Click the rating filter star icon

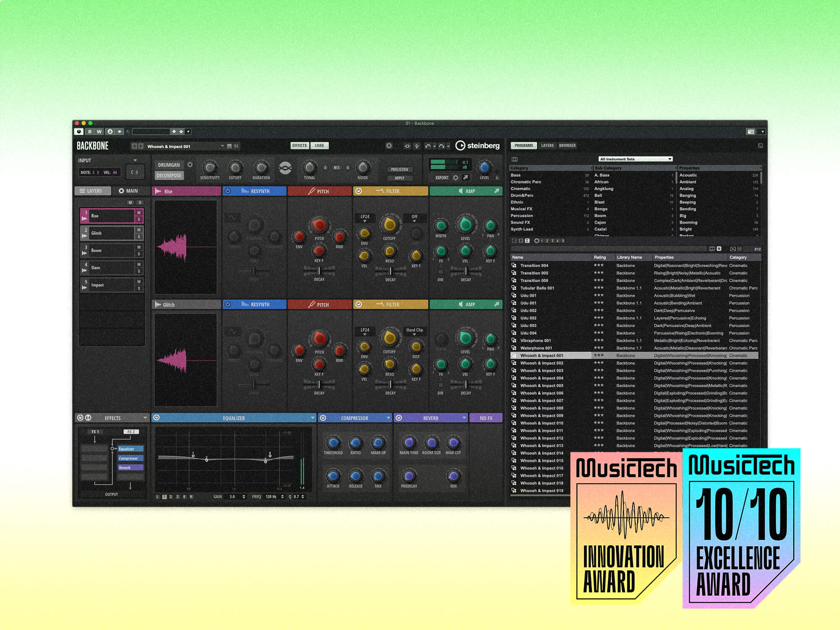[536, 241]
